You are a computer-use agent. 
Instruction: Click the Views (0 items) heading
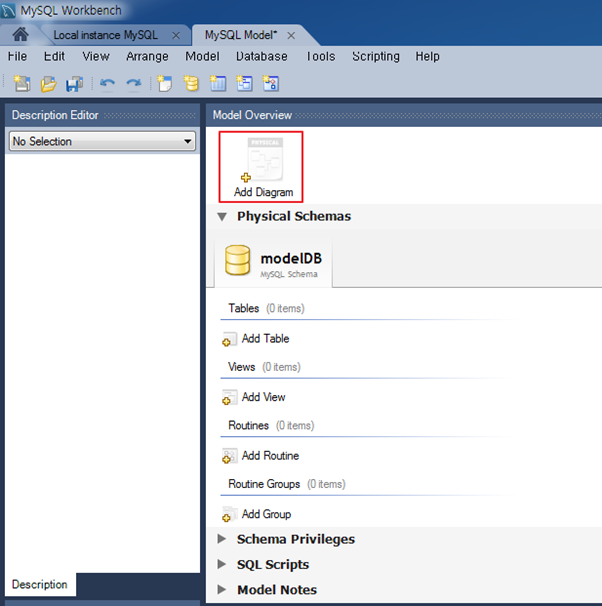coord(264,367)
